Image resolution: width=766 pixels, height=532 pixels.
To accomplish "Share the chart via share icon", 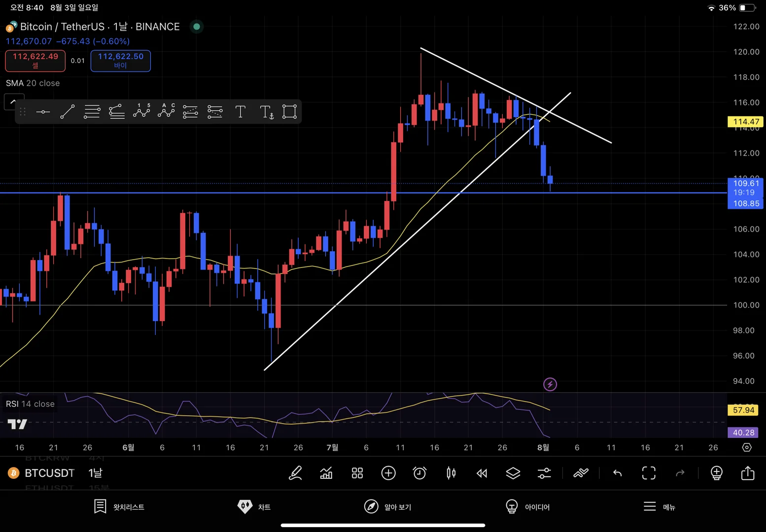I will point(748,473).
